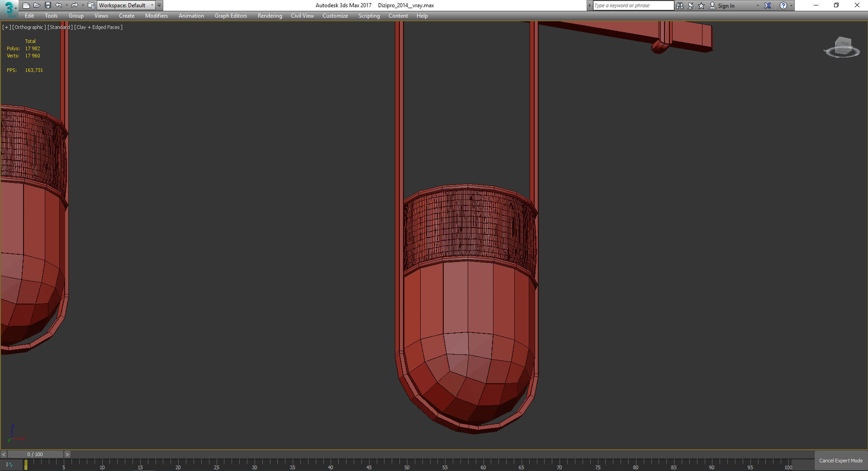The width and height of the screenshot is (868, 471).
Task: Open the Animation menu
Action: [191, 16]
